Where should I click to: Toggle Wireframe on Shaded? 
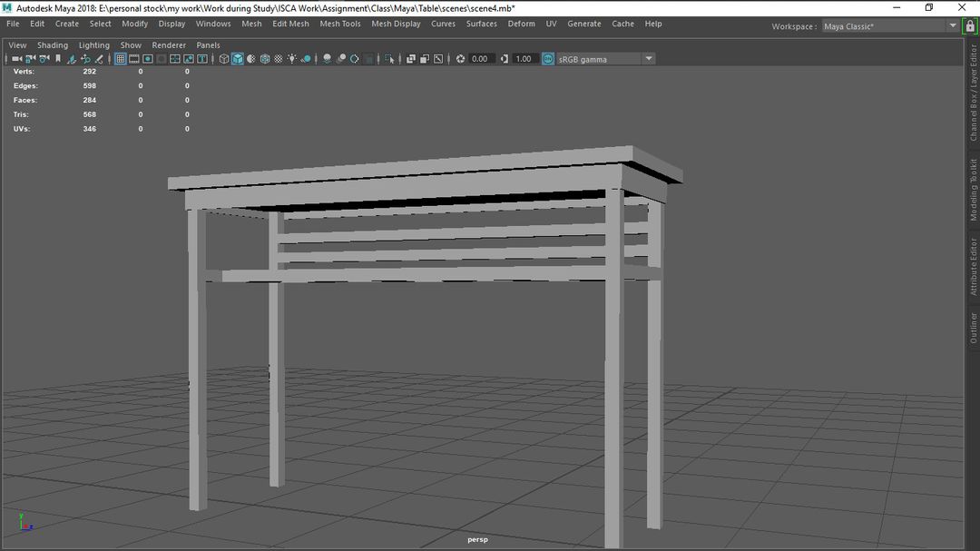coord(265,59)
